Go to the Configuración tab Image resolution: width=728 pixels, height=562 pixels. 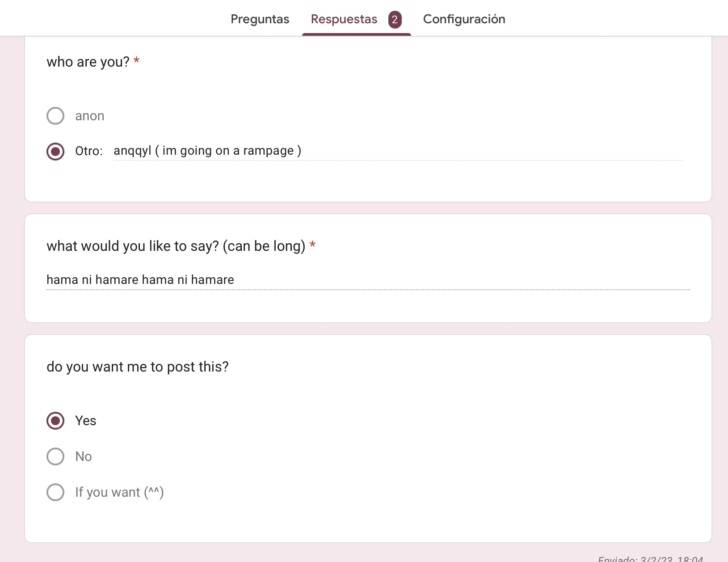(464, 19)
